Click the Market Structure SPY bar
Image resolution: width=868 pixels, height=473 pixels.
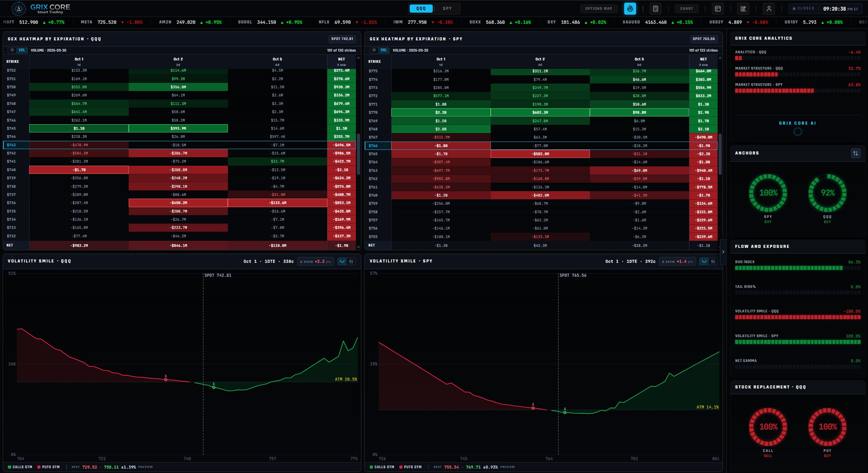[798, 91]
